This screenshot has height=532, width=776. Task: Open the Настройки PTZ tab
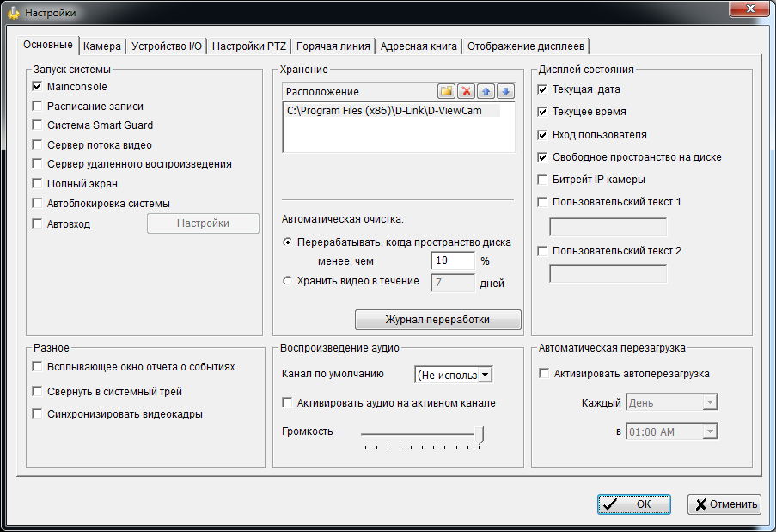[x=249, y=46]
